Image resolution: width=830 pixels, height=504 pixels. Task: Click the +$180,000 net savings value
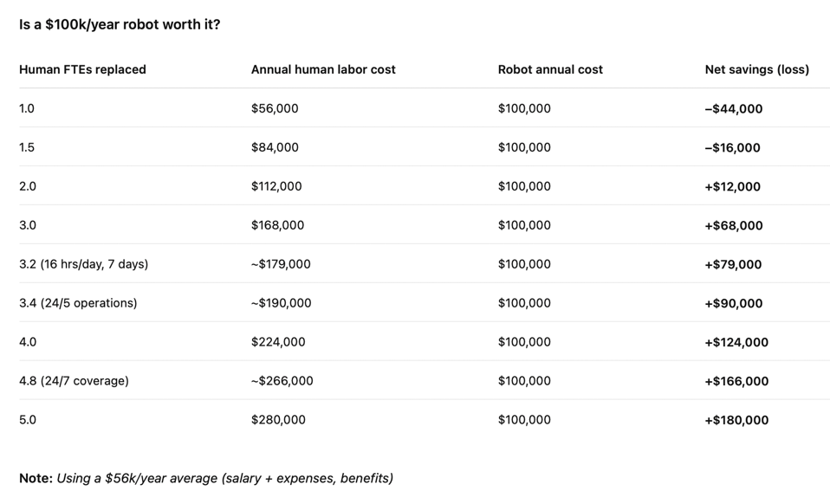736,420
